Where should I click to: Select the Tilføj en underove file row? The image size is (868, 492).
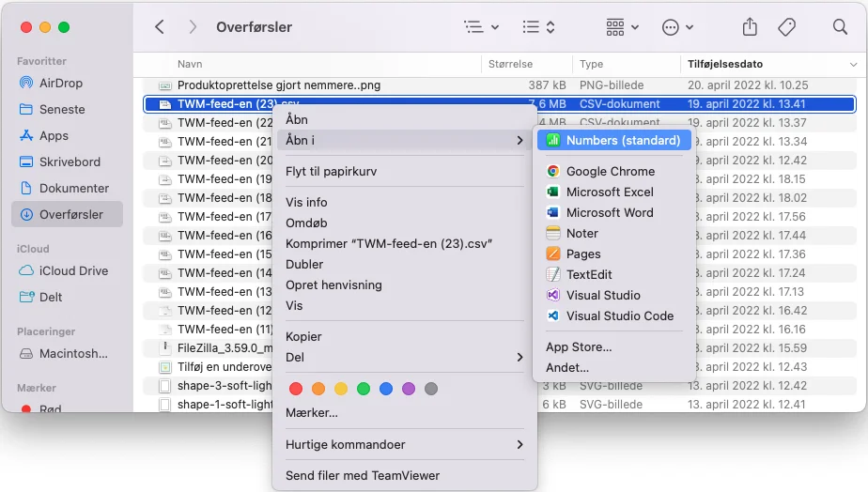[x=209, y=367]
